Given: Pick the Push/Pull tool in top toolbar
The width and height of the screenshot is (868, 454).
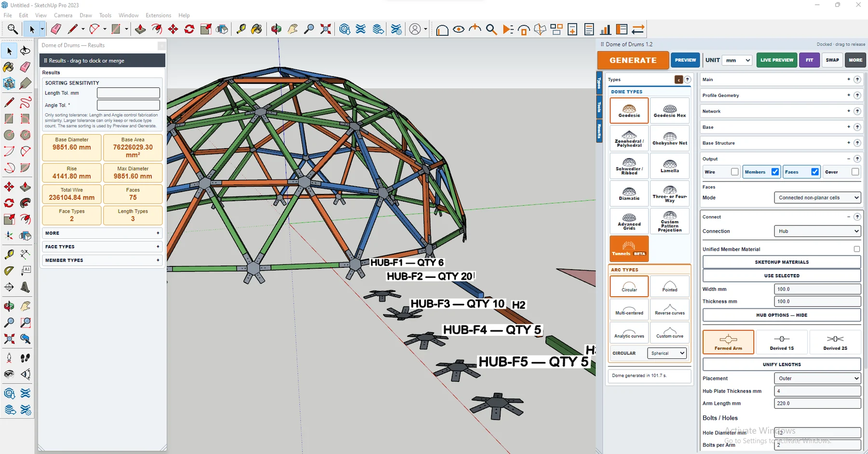Looking at the screenshot, I should [x=140, y=29].
